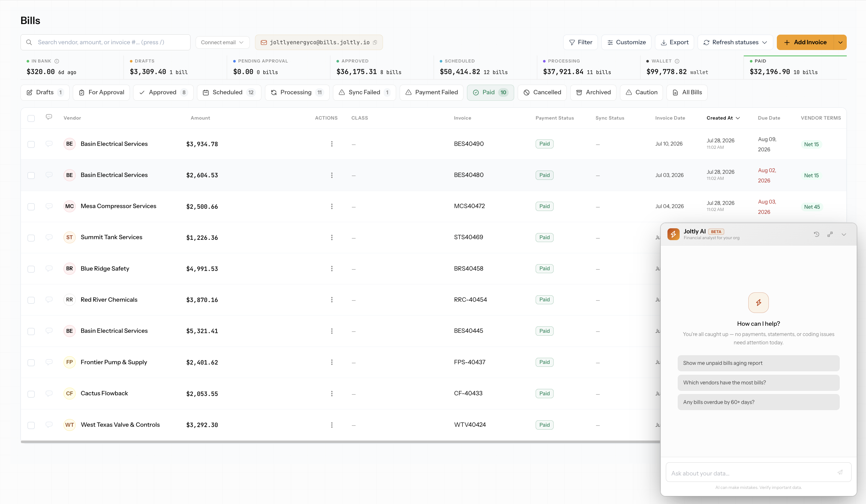Select the checkbox for invoice BES40490
Screen dimensions: 866x504
[x=31, y=144]
